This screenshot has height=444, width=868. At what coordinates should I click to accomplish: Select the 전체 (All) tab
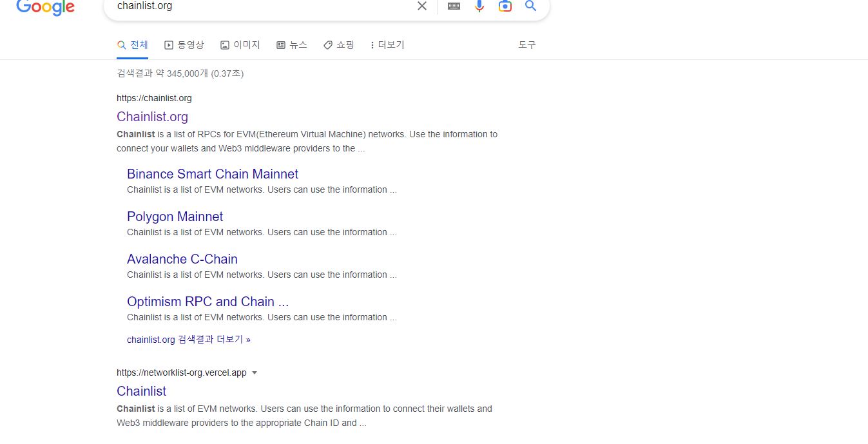coord(133,45)
